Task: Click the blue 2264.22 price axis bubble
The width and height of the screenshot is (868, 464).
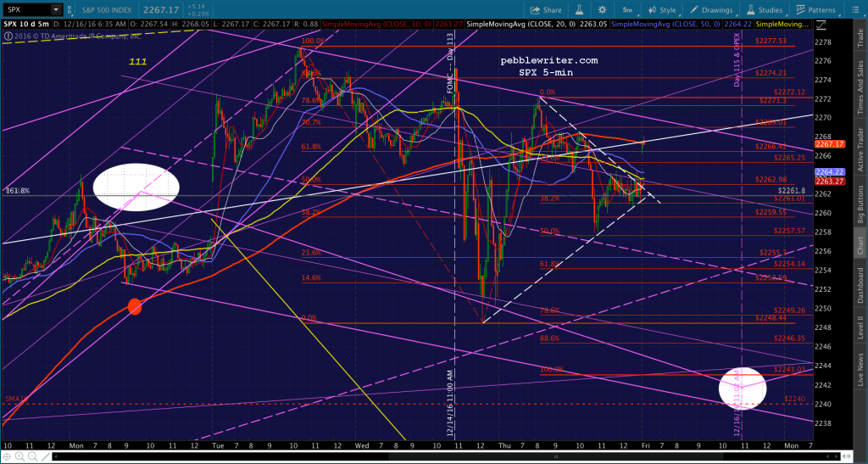Action: click(829, 172)
